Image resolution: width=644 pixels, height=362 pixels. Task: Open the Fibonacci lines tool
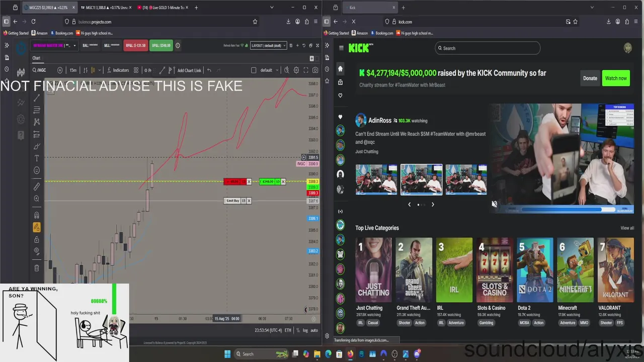click(37, 110)
